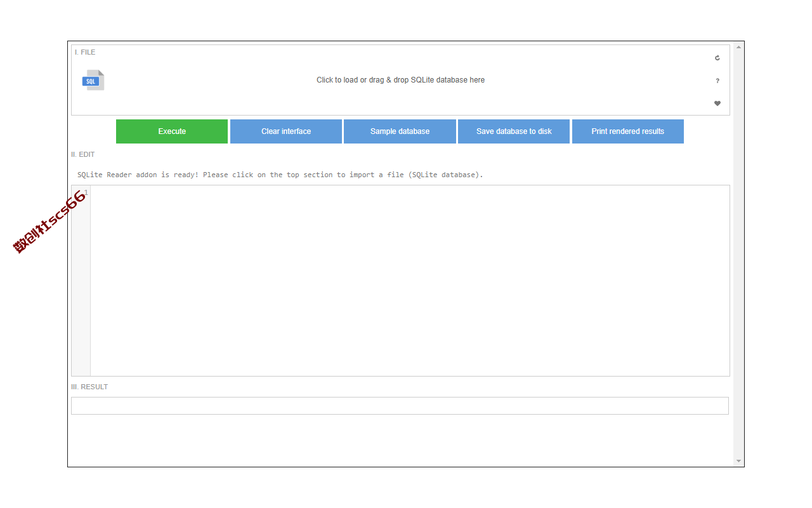Click Print rendered results button

[x=628, y=131]
